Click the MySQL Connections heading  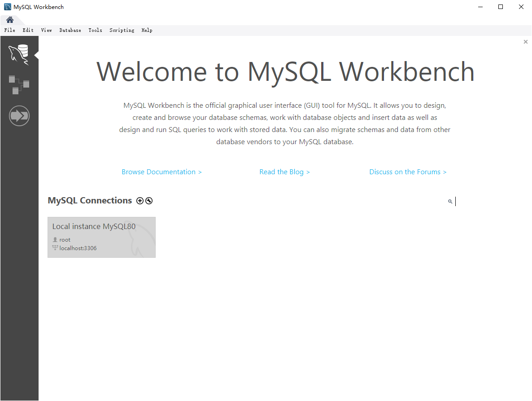tap(90, 200)
